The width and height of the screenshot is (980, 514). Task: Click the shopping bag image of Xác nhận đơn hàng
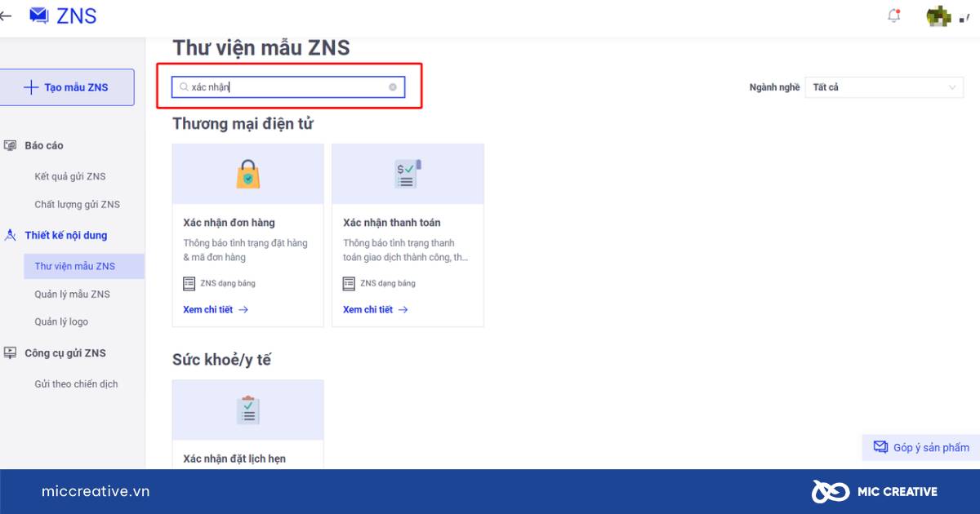[248, 174]
